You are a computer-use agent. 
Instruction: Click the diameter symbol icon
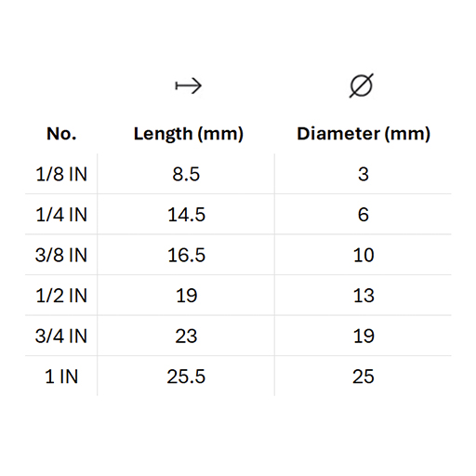[x=362, y=86]
